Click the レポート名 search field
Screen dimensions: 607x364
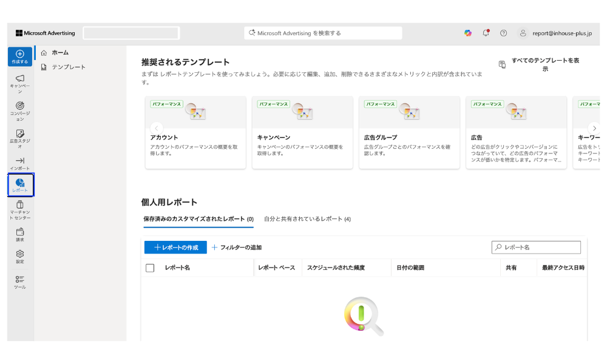pos(536,247)
